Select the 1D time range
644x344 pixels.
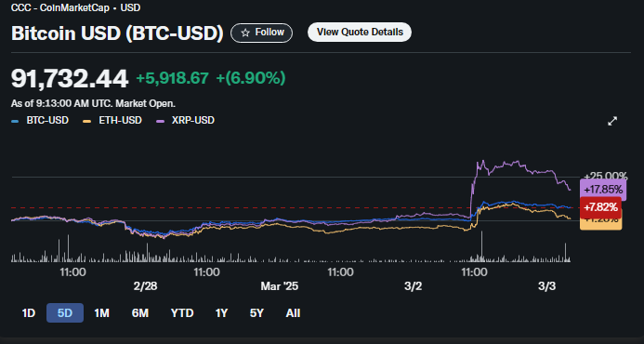[x=29, y=313]
